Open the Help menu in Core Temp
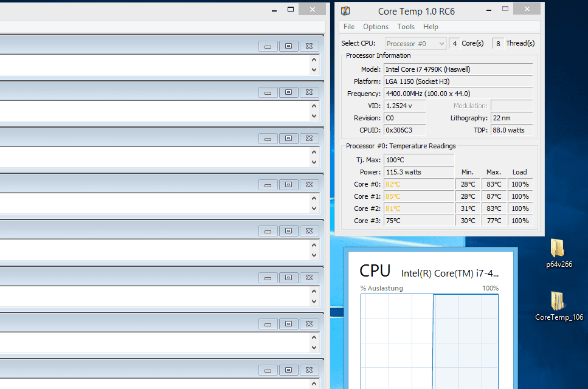This screenshot has height=389, width=588. click(431, 27)
